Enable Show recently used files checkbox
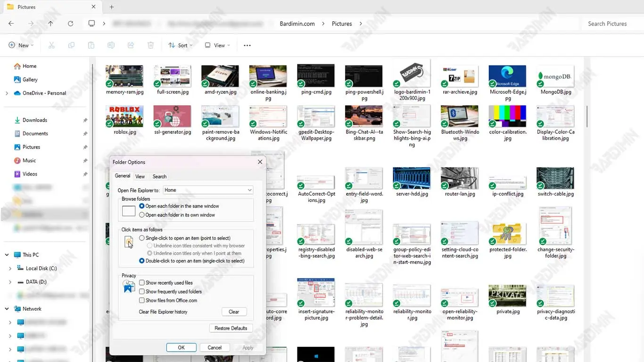Screen dimensions: 644x362 [142, 283]
